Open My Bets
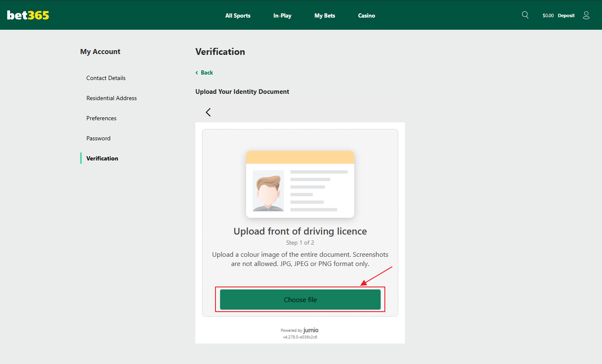602x364 pixels. 325,15
